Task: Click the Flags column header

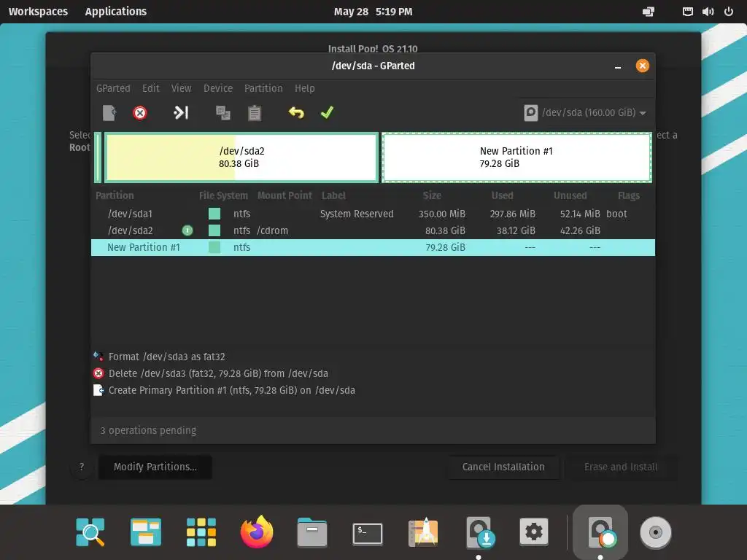Action: (x=628, y=195)
